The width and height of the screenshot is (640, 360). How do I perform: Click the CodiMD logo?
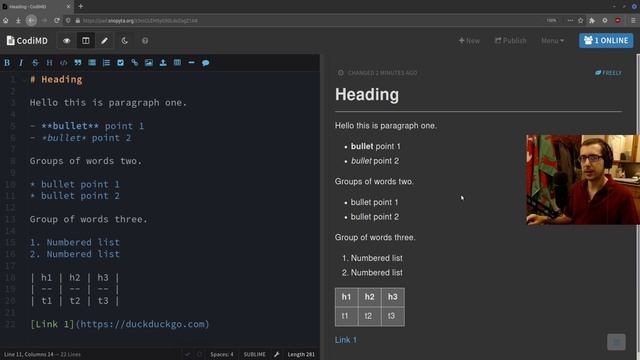27,40
